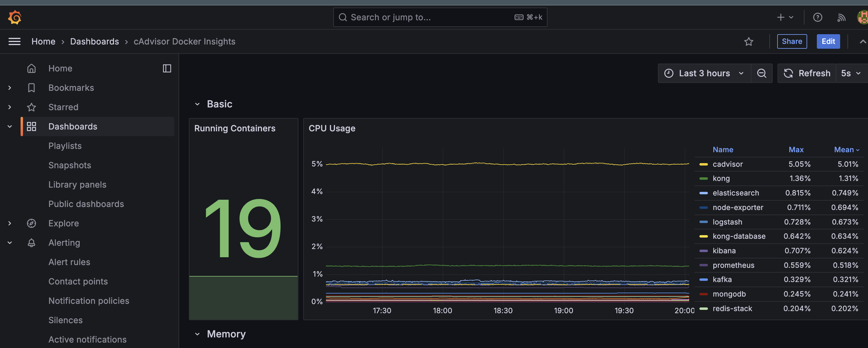Open Notification policies in sidebar
Screen dimensions: 868x348
[89, 301]
